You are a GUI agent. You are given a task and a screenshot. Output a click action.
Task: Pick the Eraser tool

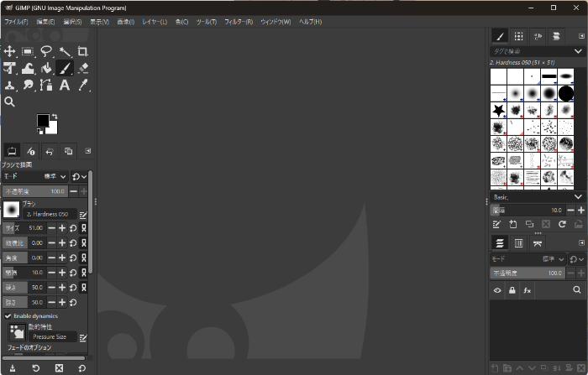coord(82,69)
